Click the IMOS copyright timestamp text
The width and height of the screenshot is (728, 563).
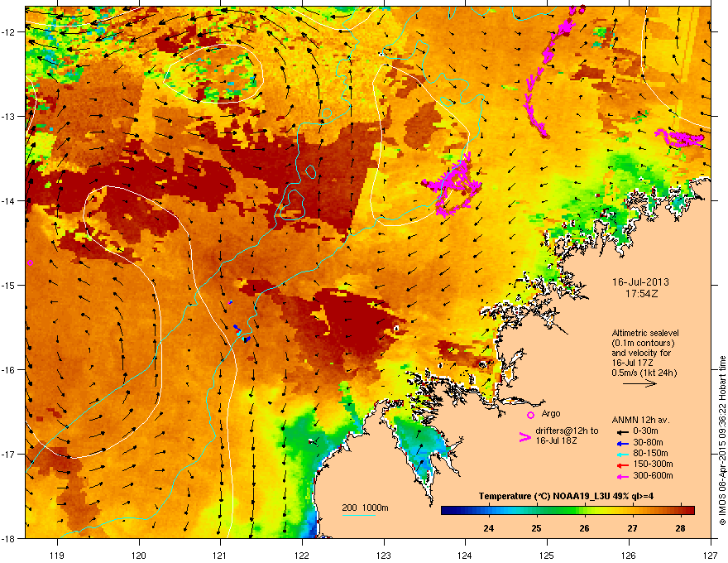(722, 440)
